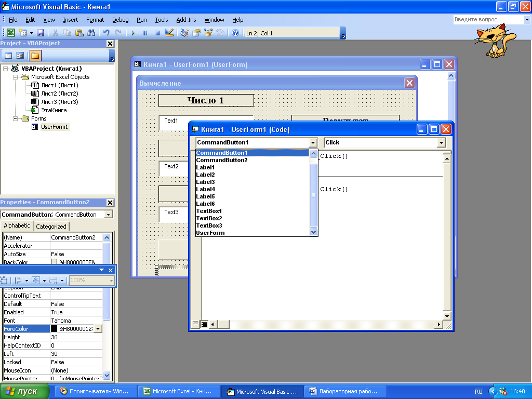Choose Label3 in the object list

click(252, 182)
